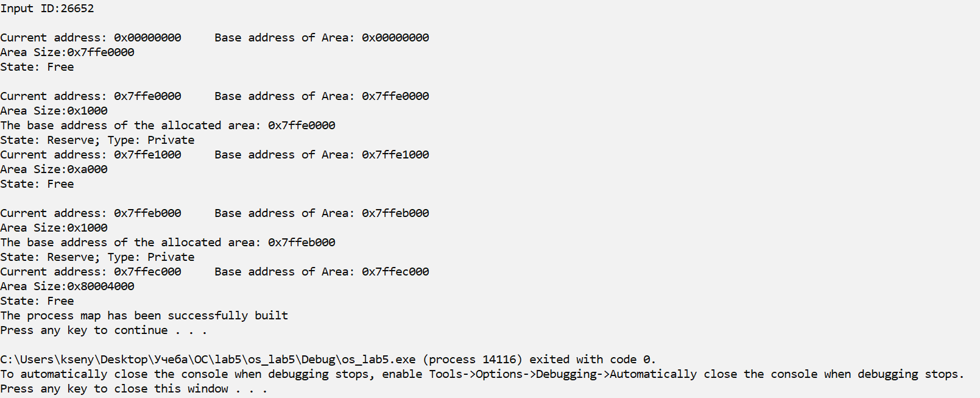Select 'Base address of Area: 0x7ffeb000'
This screenshot has height=398, width=980.
click(322, 213)
